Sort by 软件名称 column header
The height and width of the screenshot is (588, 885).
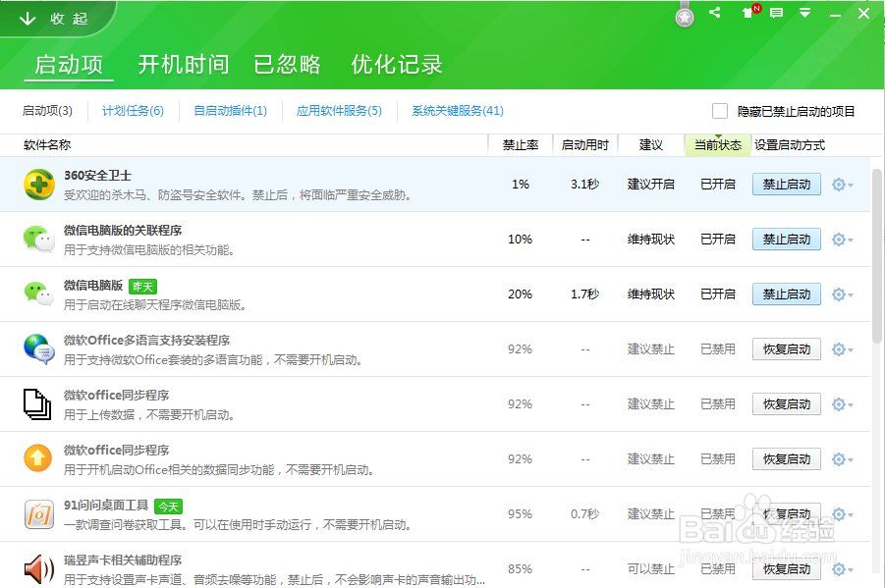coord(47,145)
